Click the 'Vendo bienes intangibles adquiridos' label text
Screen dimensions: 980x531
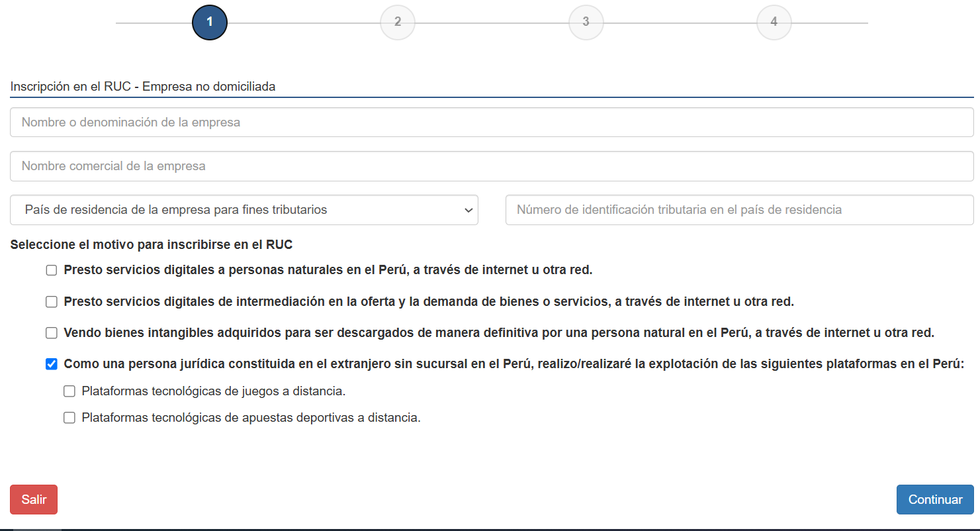[x=498, y=333]
